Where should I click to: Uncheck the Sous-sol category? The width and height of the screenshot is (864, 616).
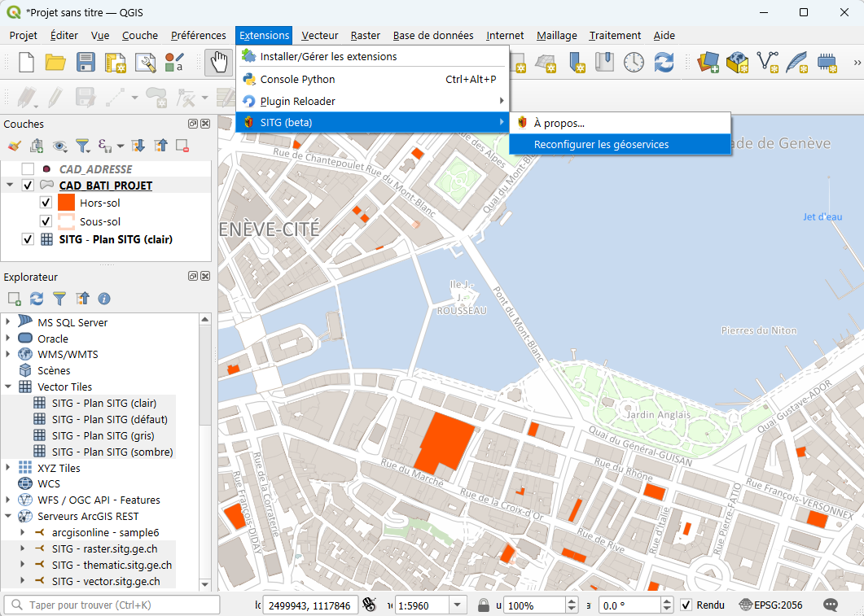[46, 221]
